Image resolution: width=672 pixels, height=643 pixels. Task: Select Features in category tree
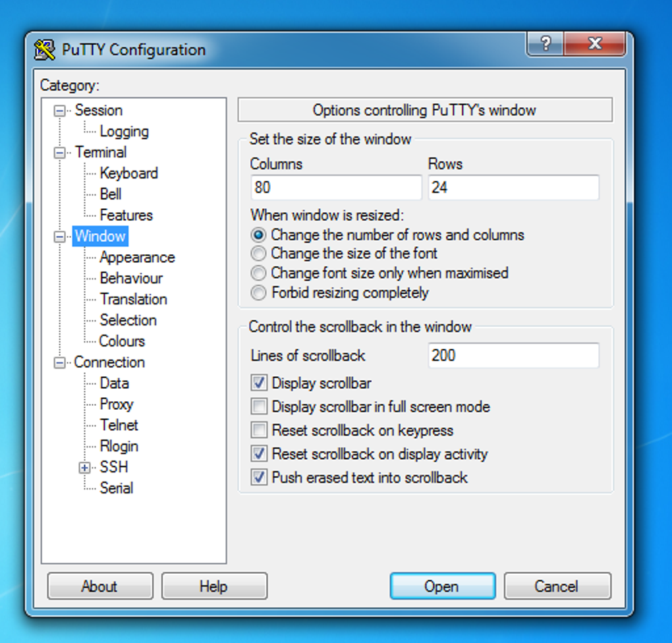(x=126, y=215)
